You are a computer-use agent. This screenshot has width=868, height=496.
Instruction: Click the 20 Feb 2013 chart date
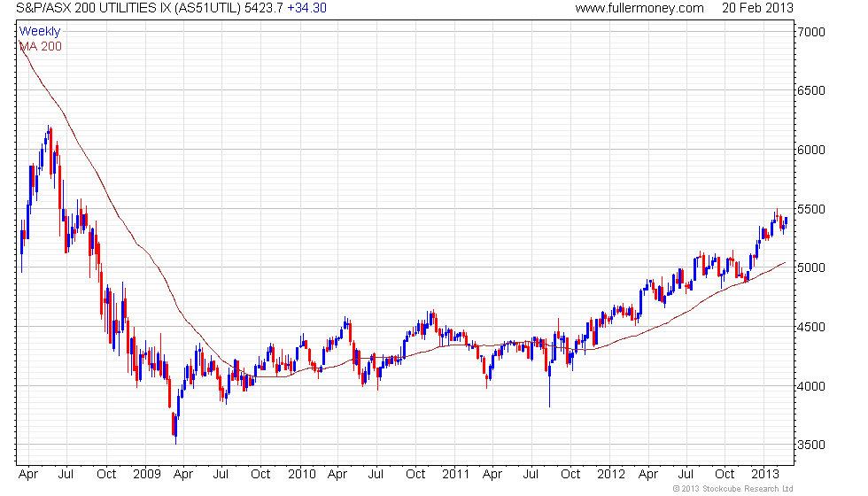(x=758, y=8)
